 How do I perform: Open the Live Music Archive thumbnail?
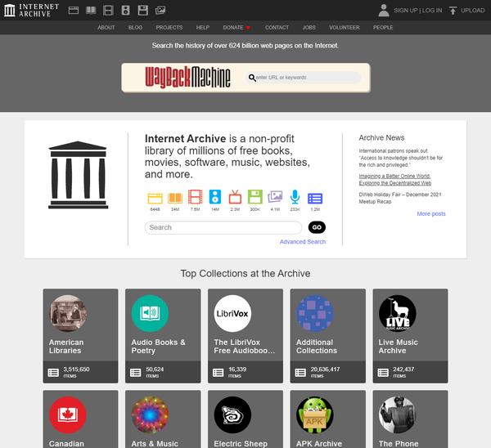[x=398, y=313]
